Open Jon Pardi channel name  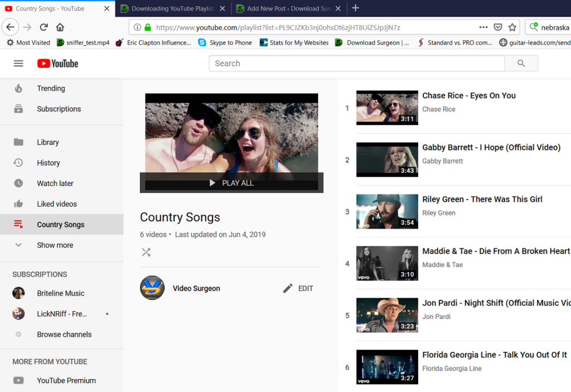[436, 317]
